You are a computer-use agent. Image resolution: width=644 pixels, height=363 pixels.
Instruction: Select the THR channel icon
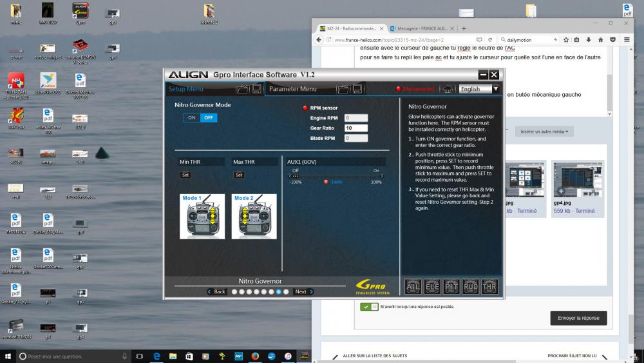(489, 287)
